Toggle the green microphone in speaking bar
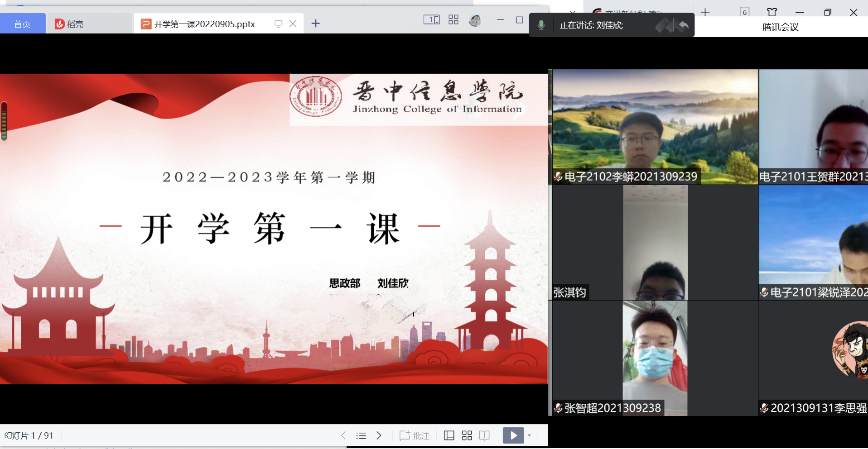Image resolution: width=868 pixels, height=449 pixels. (541, 25)
